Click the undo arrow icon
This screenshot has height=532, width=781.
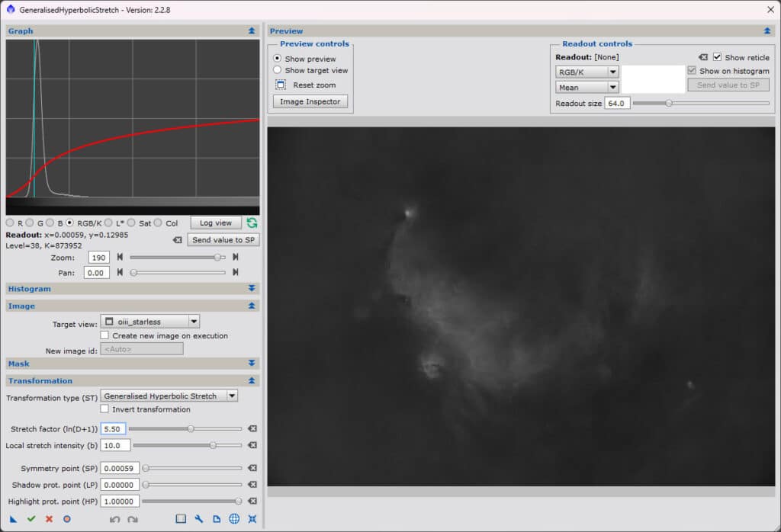[114, 518]
